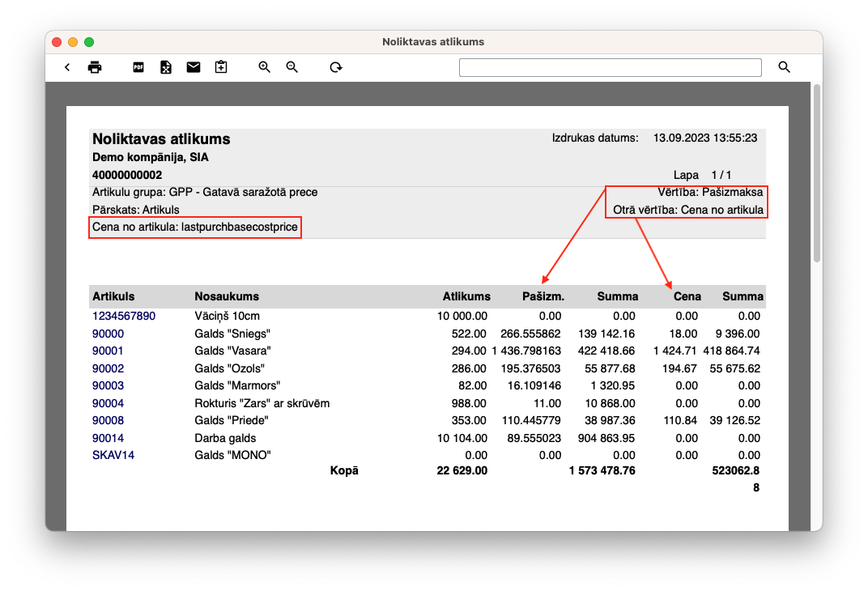Viewport: 868px width, 591px height.
Task: Go back using the left chevron icon
Action: tap(67, 67)
